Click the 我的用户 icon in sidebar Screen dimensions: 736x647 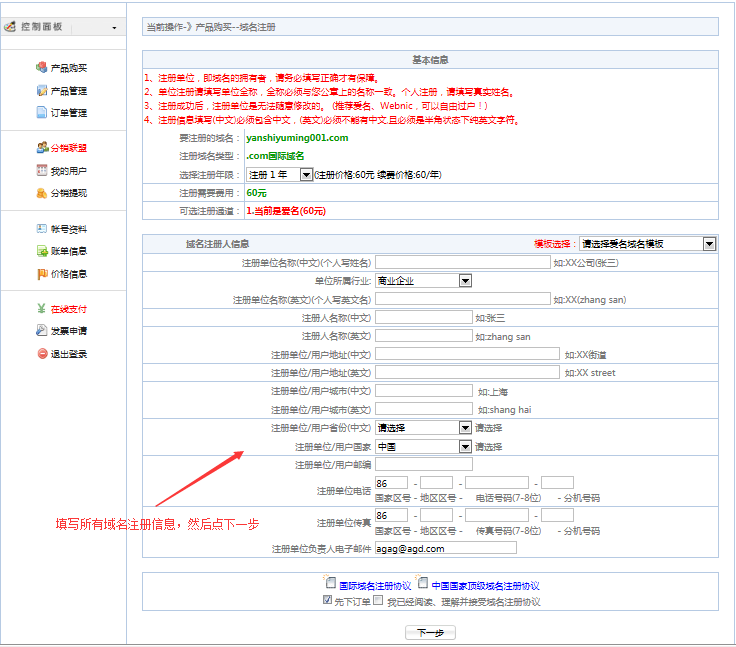(41, 171)
